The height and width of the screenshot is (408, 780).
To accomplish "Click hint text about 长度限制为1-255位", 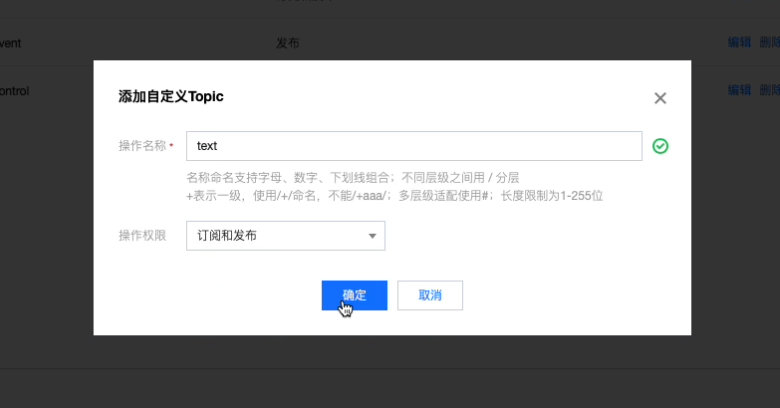I will tap(552, 196).
